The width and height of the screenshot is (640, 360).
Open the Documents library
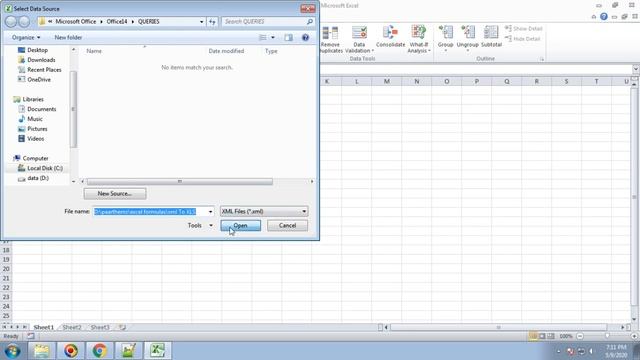[37, 109]
